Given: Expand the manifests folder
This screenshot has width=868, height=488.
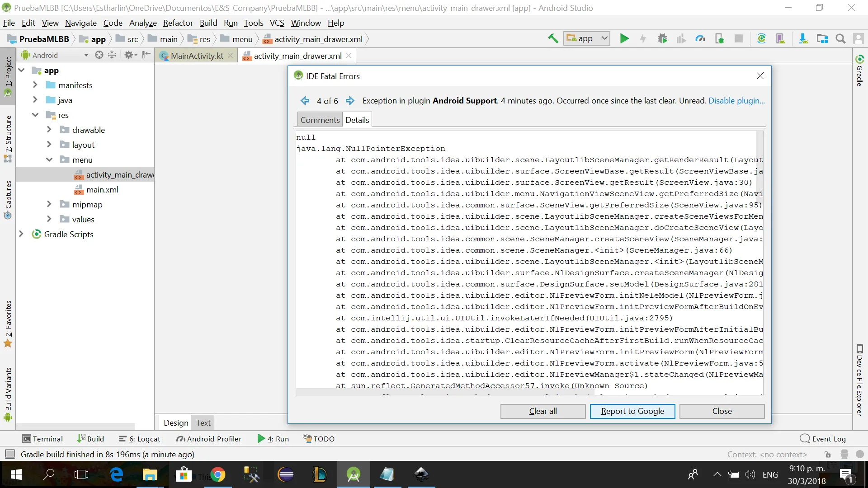Looking at the screenshot, I should coord(35,85).
